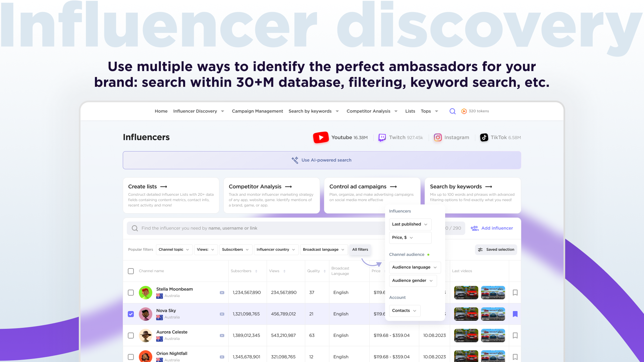Check the Stella Moonbeam row checkbox
Image resolution: width=644 pixels, height=362 pixels.
131,293
